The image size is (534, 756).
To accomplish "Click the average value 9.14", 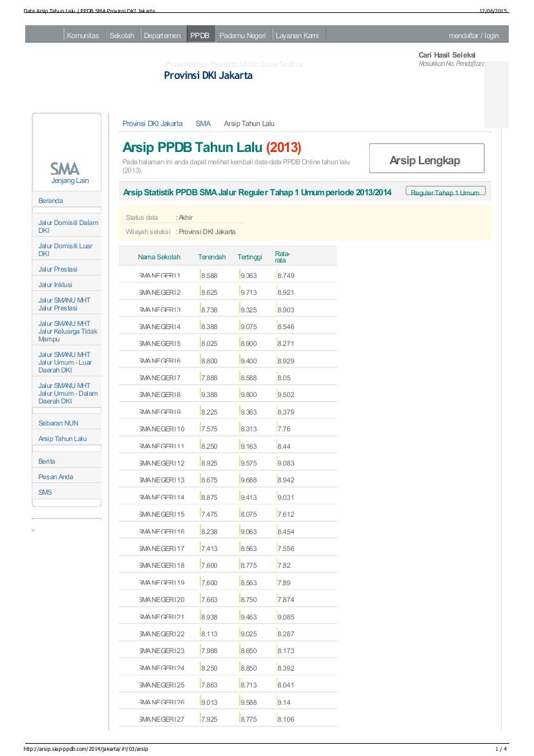I will (x=284, y=702).
